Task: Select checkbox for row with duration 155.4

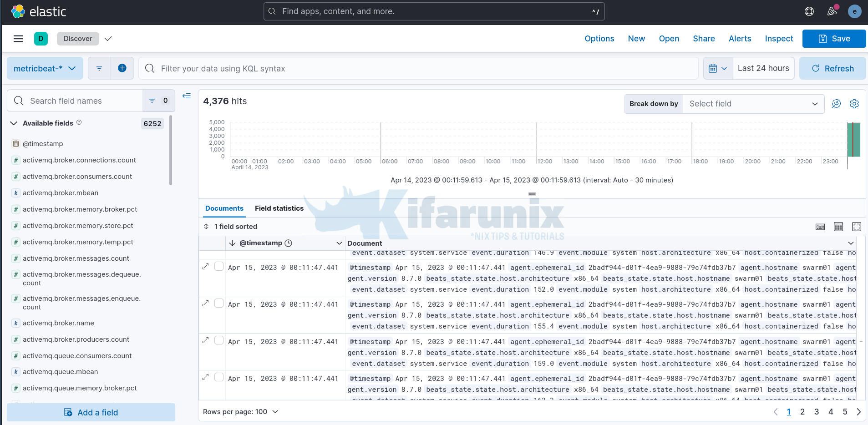Action: pyautogui.click(x=219, y=303)
